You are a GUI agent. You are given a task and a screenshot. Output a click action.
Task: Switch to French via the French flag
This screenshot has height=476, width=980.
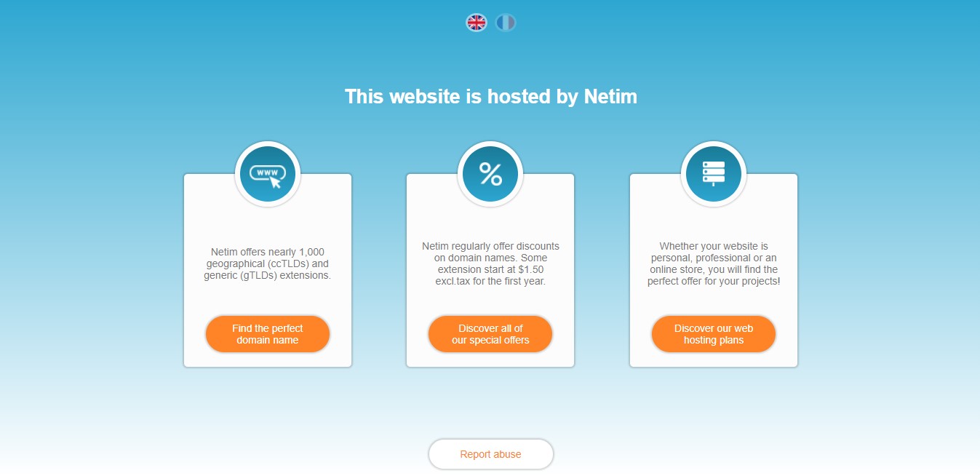[506, 23]
